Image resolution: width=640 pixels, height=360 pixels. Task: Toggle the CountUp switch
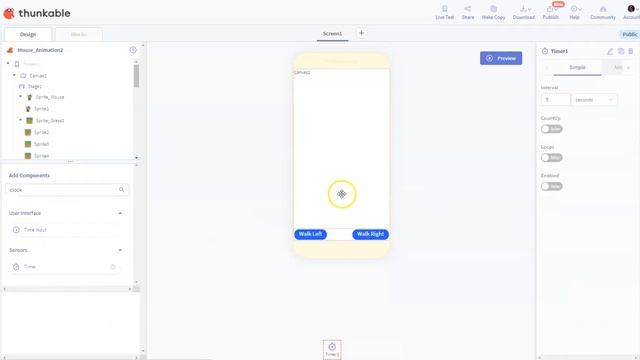point(551,129)
